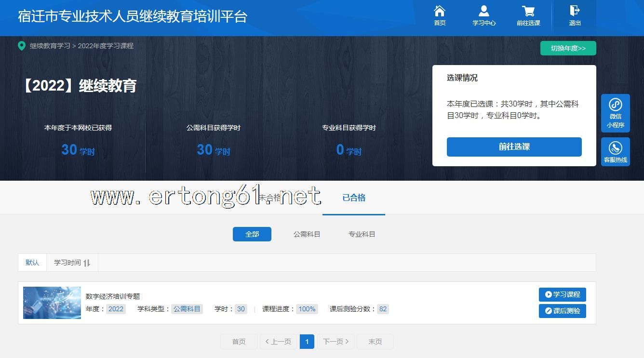Select the 专业科目 filter
The image size is (644, 358).
(x=362, y=234)
